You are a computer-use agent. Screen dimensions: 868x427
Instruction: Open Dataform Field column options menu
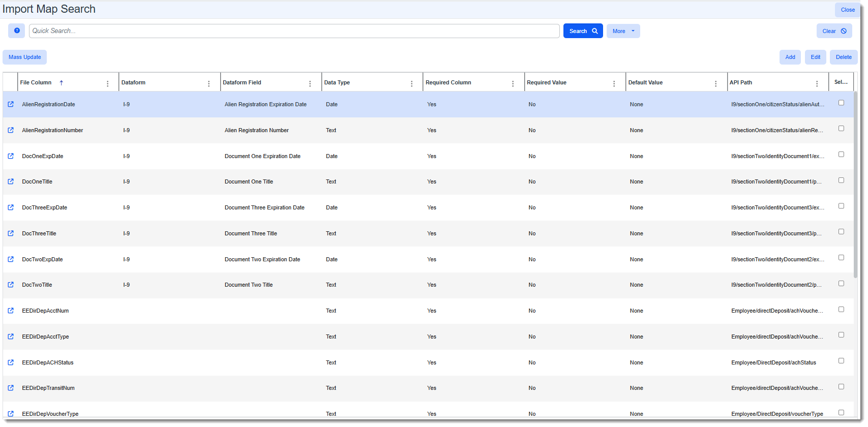click(310, 83)
